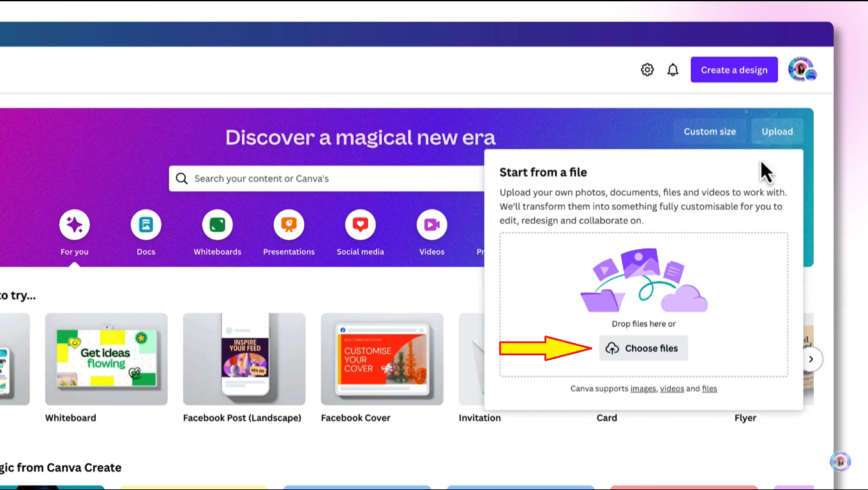Click the For you sparkle icon
This screenshot has height=490, width=868.
point(74,225)
